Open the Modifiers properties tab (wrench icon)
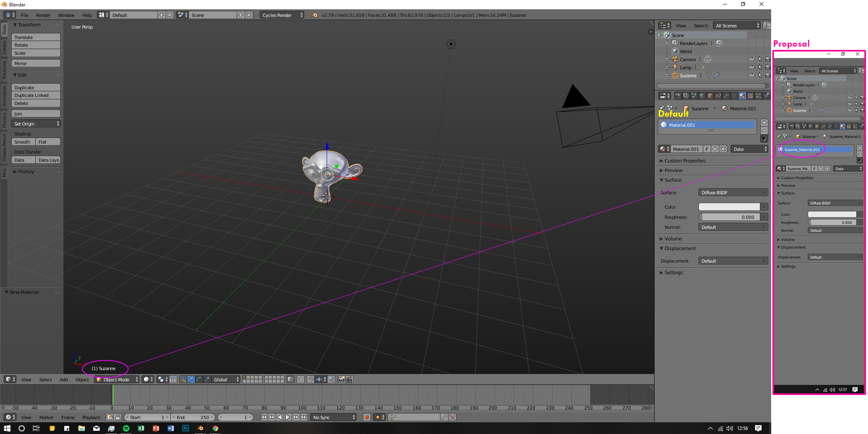Viewport: 868px width, 434px height. pyautogui.click(x=726, y=96)
